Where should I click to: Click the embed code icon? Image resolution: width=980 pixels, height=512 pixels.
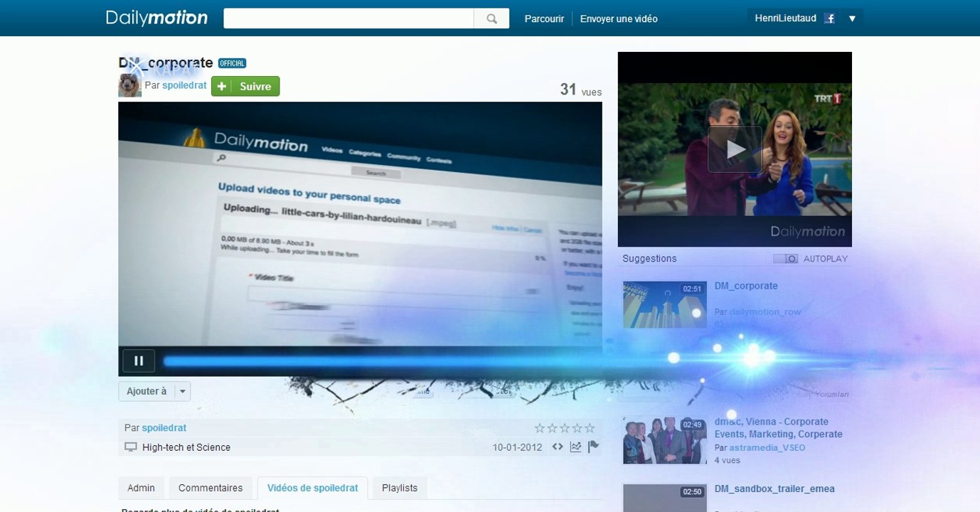(x=558, y=447)
